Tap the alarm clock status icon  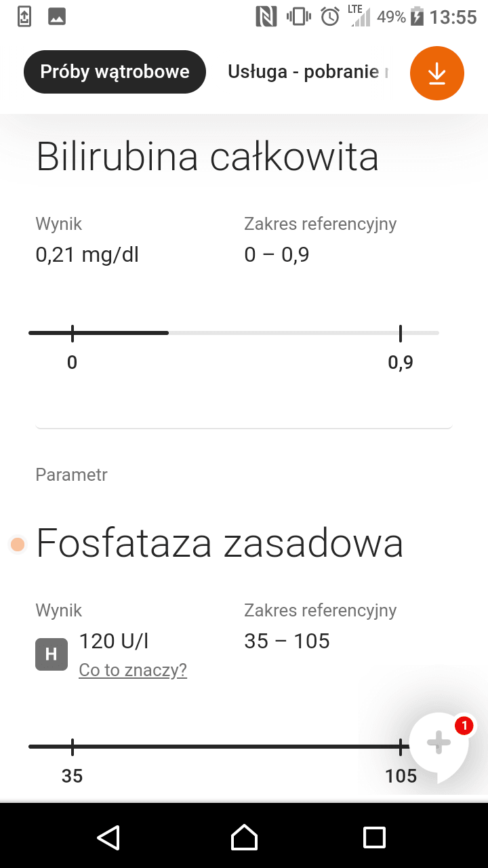pos(330,16)
